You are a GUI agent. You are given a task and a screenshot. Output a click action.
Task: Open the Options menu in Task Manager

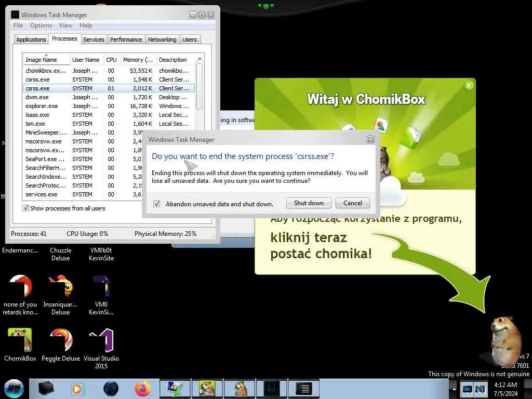tap(41, 25)
